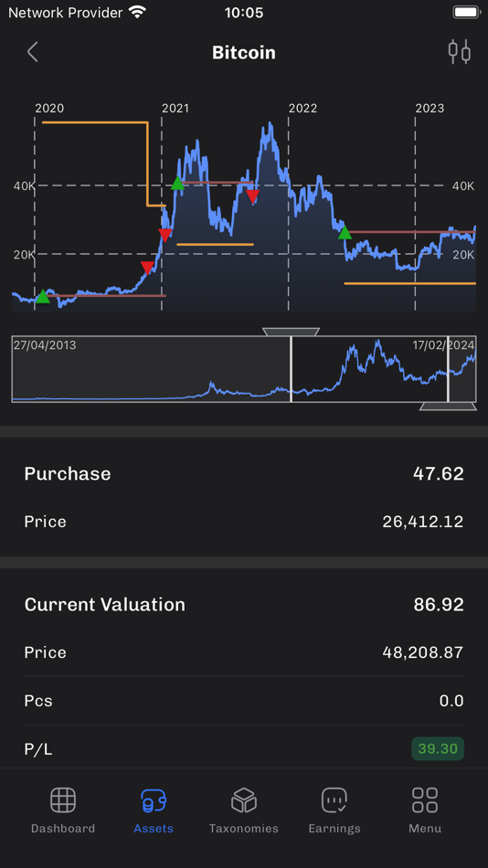Select the Purchase total 47.62

[x=438, y=473]
